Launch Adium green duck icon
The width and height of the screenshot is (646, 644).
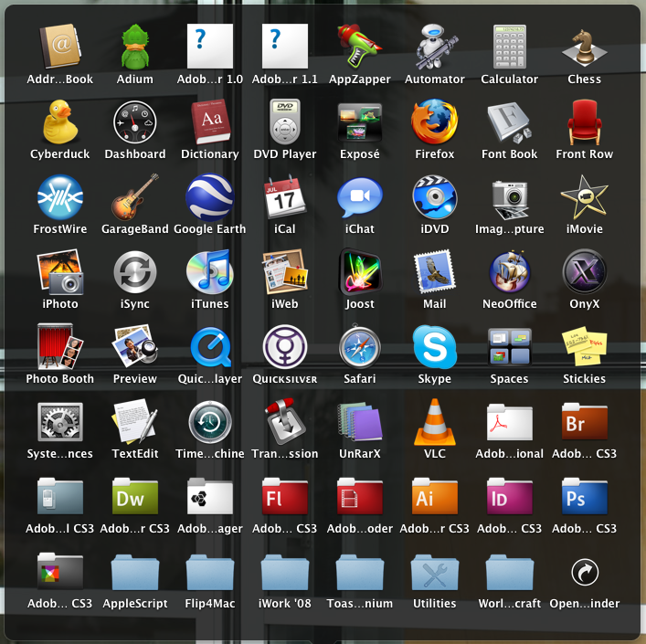pos(134,46)
